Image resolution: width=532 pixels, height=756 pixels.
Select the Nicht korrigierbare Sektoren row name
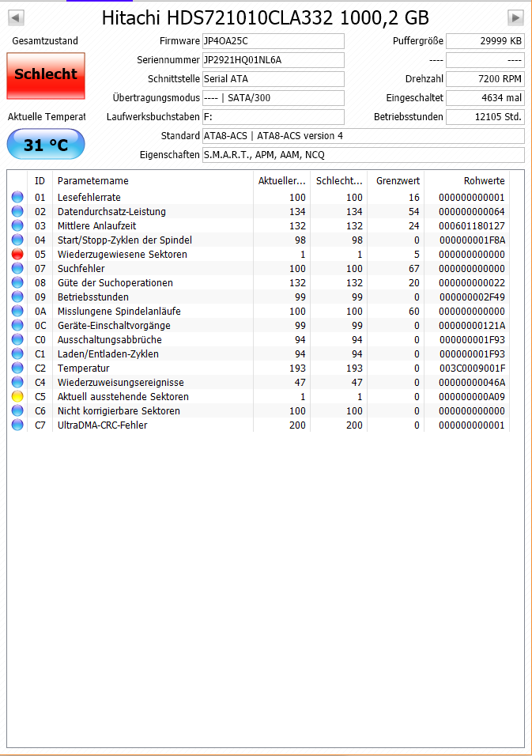(x=119, y=410)
